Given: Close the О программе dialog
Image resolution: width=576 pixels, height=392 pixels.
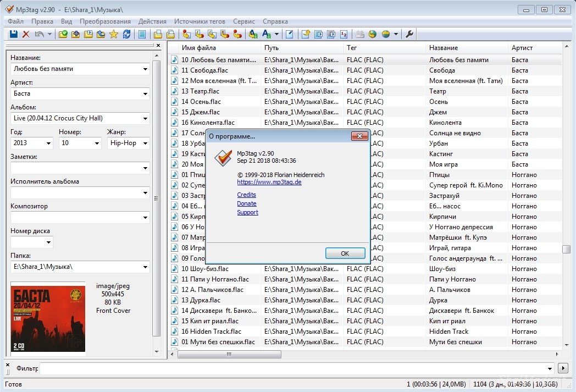Looking at the screenshot, I should click(359, 136).
